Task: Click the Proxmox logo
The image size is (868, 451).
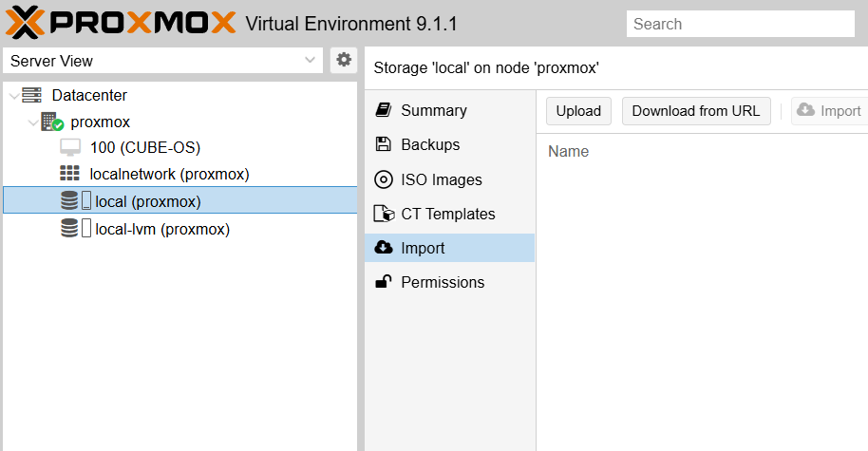Action: click(119, 22)
